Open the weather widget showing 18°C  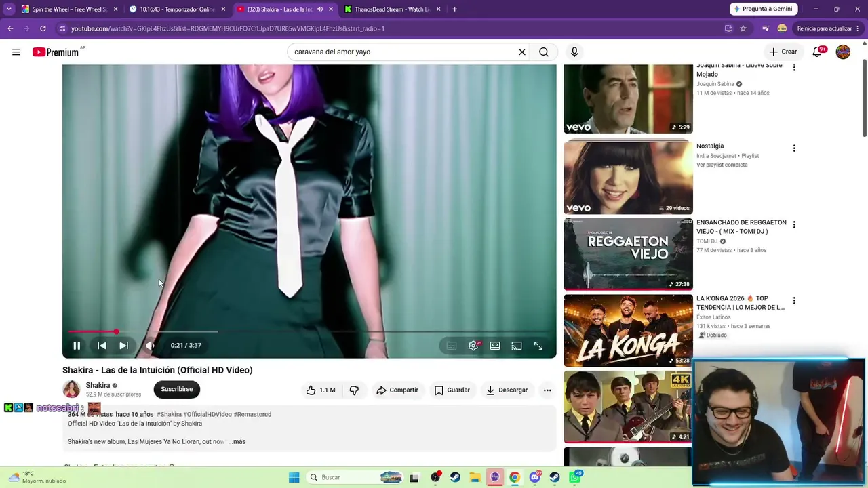point(37,477)
